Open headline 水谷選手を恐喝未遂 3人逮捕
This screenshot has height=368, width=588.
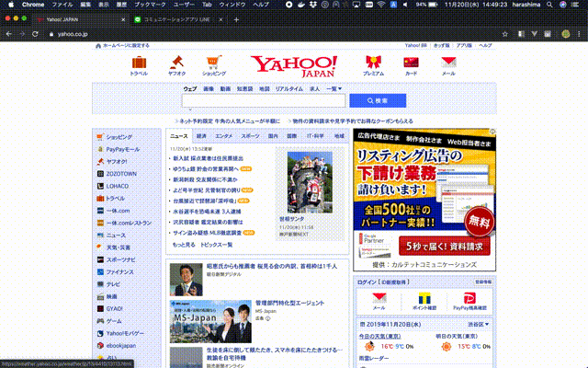tap(207, 212)
